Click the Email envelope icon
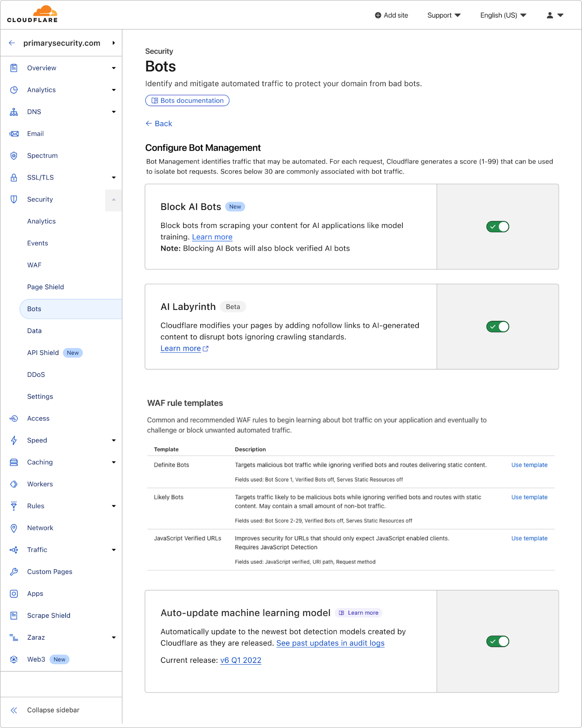The image size is (582, 728). coord(14,134)
